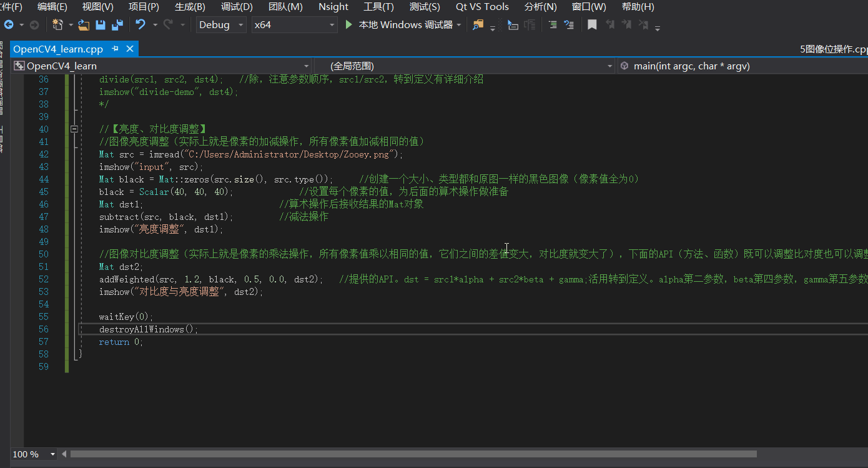Click the greyed-out indent lines icon
868x468 pixels.
[530, 25]
